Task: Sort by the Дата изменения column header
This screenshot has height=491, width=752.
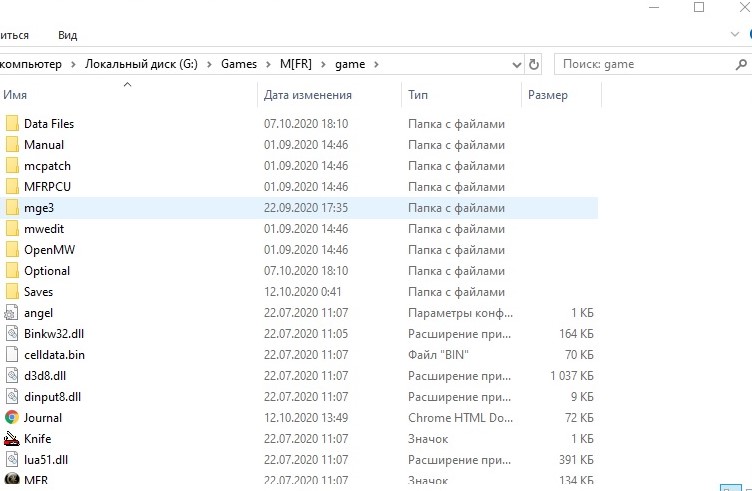Action: [308, 95]
